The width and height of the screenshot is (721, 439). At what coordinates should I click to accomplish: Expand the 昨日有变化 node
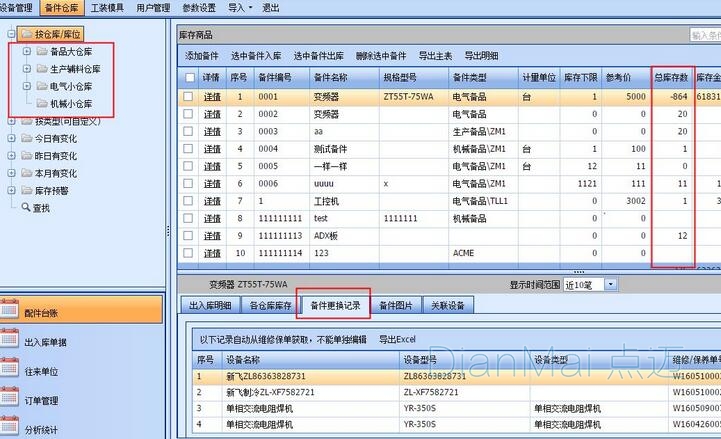click(11, 156)
